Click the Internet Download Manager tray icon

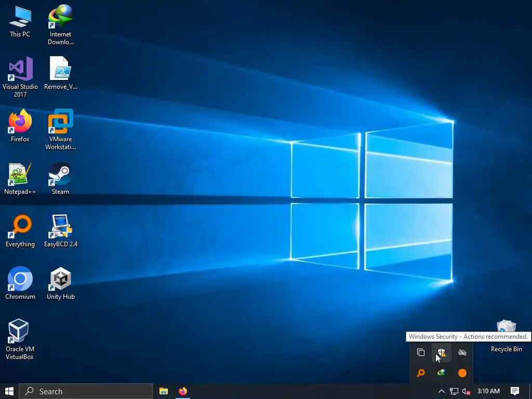click(442, 373)
